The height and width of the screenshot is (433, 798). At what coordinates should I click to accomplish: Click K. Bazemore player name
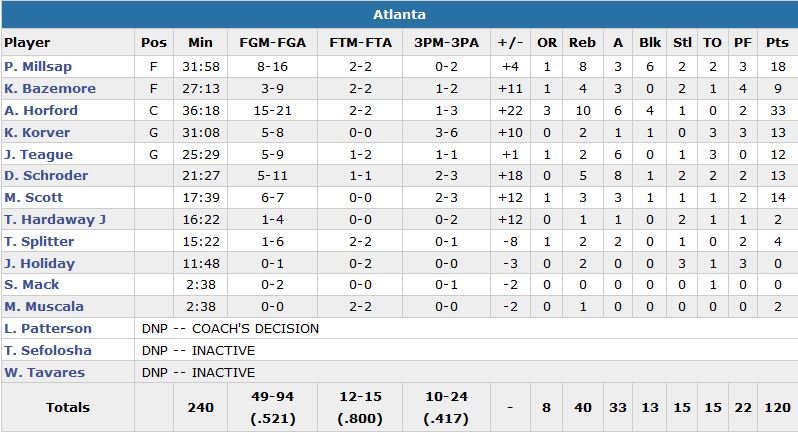[49, 89]
